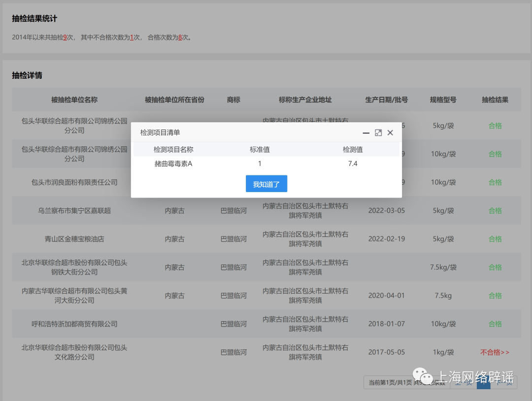This screenshot has width=532, height=401.
Task: Maximize the 检测项目清单 dialog
Action: click(x=378, y=133)
